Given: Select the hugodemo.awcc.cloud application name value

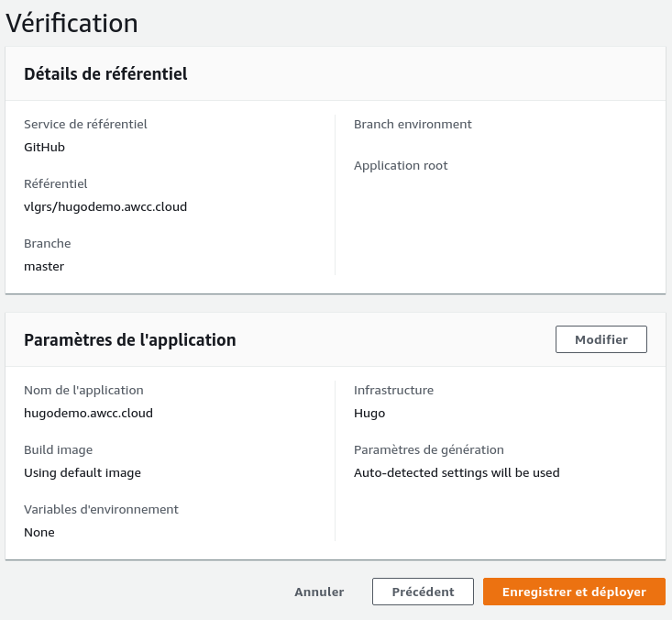Looking at the screenshot, I should (x=88, y=413).
